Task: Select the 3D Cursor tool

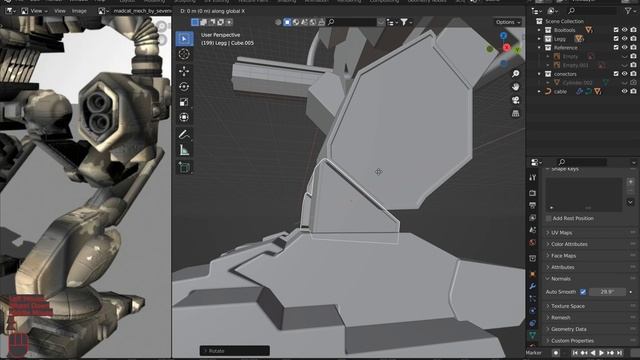Action: click(x=184, y=54)
